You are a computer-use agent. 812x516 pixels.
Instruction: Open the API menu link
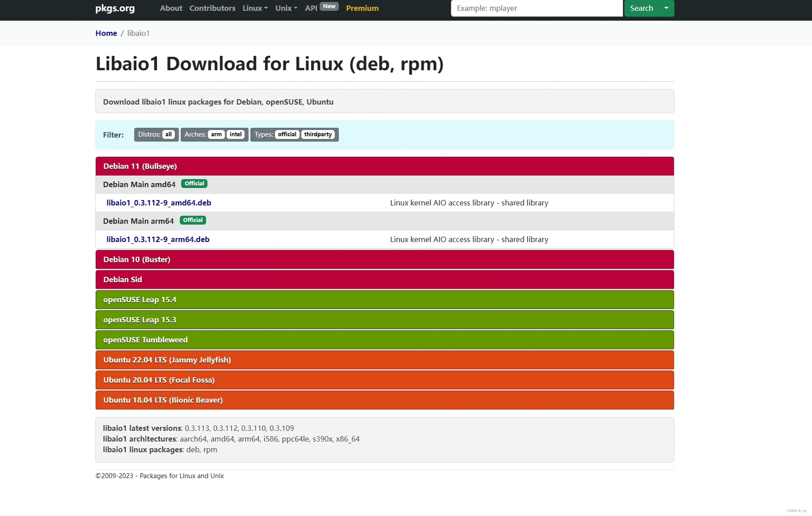(311, 8)
